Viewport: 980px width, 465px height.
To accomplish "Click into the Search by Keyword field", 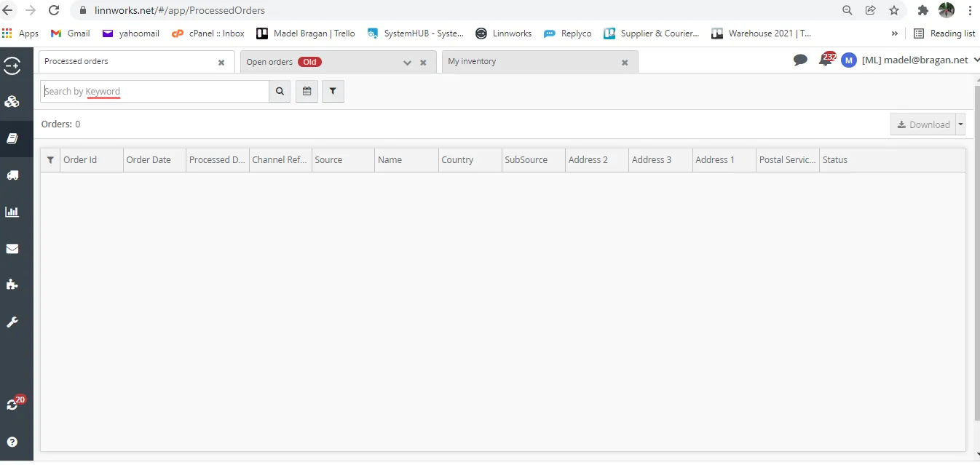I will click(154, 91).
